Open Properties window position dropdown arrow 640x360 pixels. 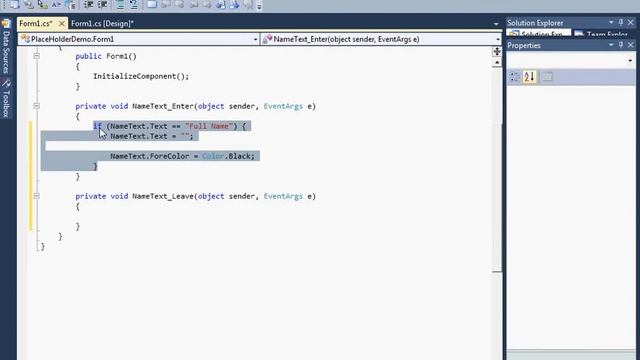tap(611, 45)
